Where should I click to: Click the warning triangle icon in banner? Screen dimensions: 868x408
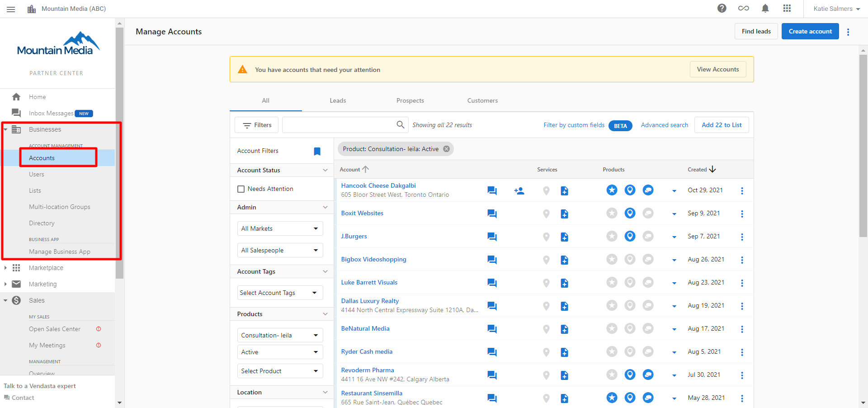pyautogui.click(x=243, y=69)
